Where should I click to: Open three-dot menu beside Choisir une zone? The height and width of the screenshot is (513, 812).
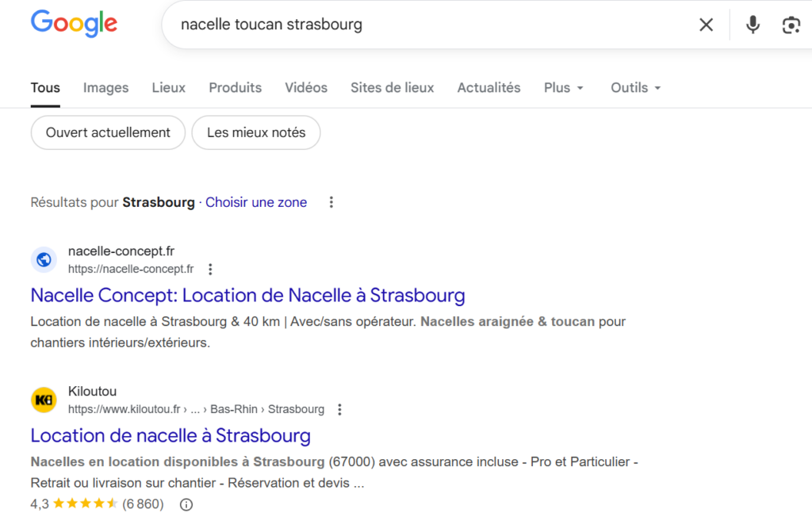tap(331, 202)
